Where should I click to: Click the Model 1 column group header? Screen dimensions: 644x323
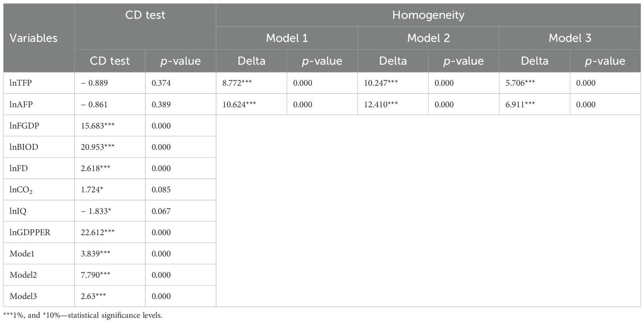[287, 38]
